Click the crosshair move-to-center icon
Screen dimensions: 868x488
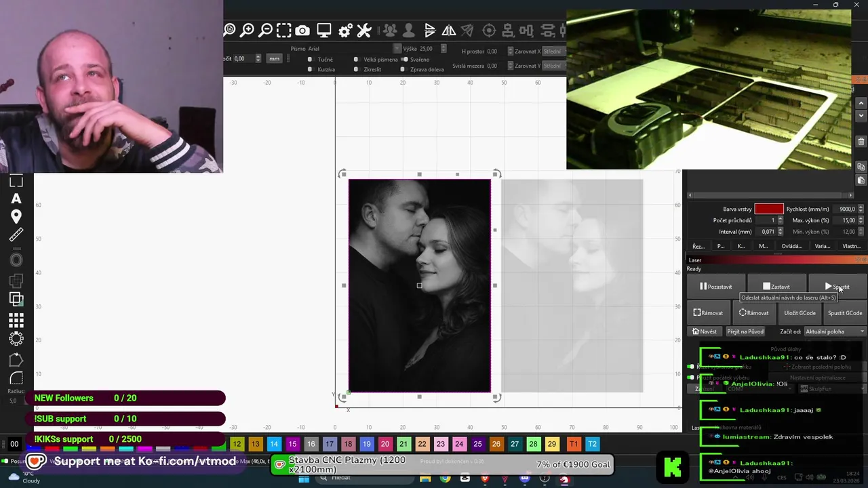click(x=489, y=30)
